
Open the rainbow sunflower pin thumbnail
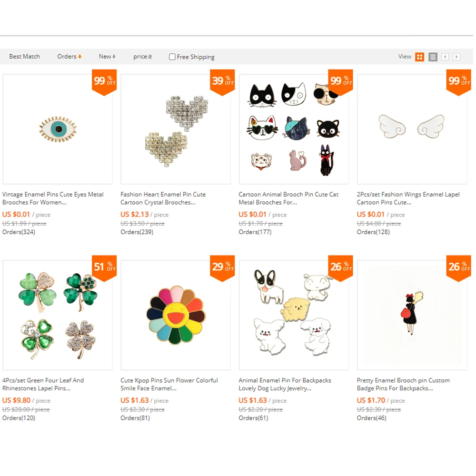(176, 315)
